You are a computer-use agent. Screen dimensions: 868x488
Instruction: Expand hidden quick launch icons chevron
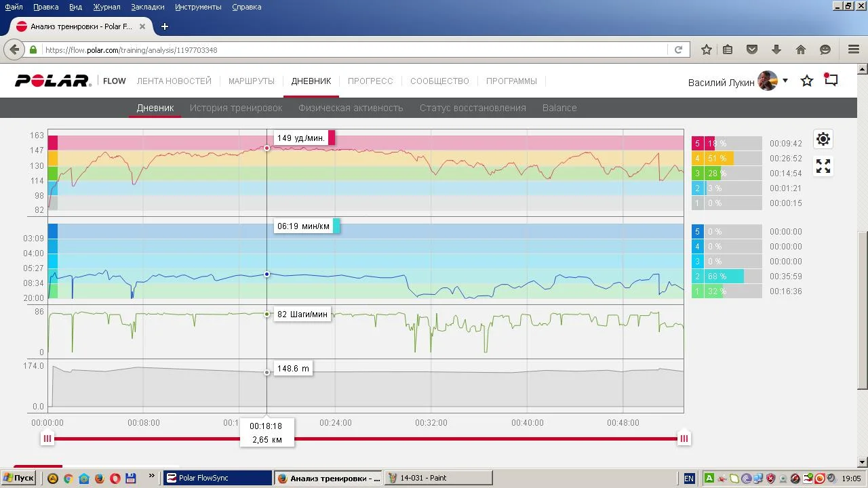[151, 477]
